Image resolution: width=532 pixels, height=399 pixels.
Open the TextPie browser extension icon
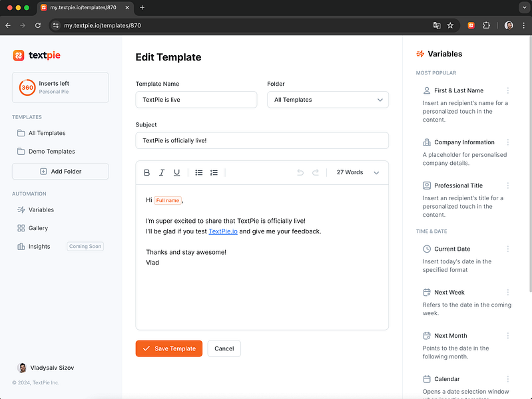pos(471,25)
